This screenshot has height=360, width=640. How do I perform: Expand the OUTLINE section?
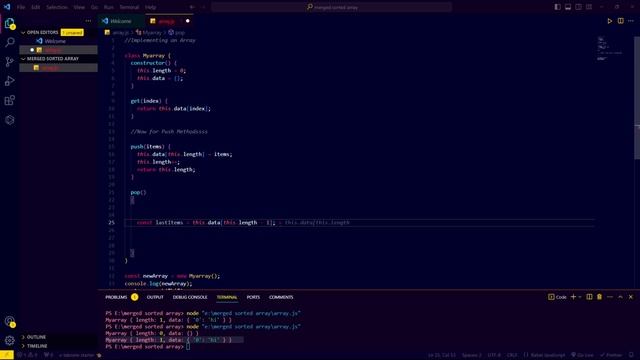pos(36,337)
